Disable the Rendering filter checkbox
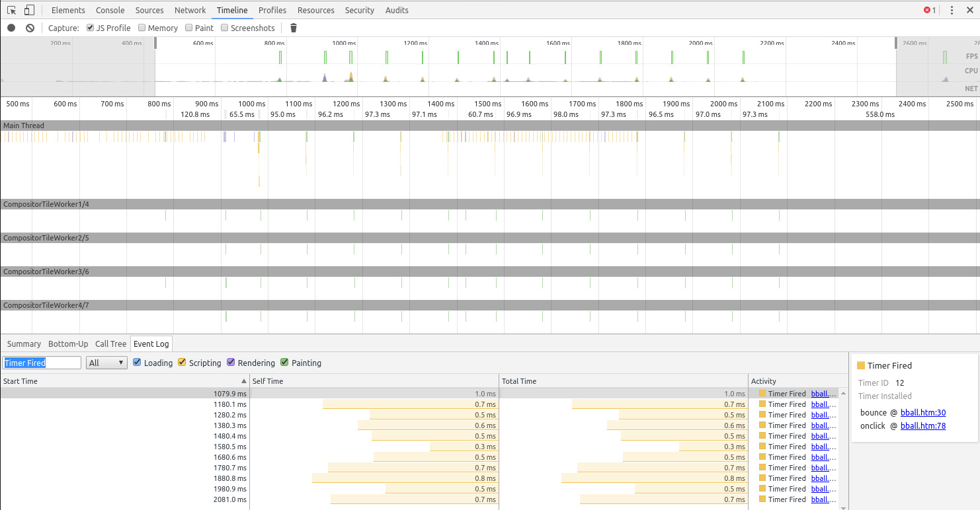 click(231, 363)
